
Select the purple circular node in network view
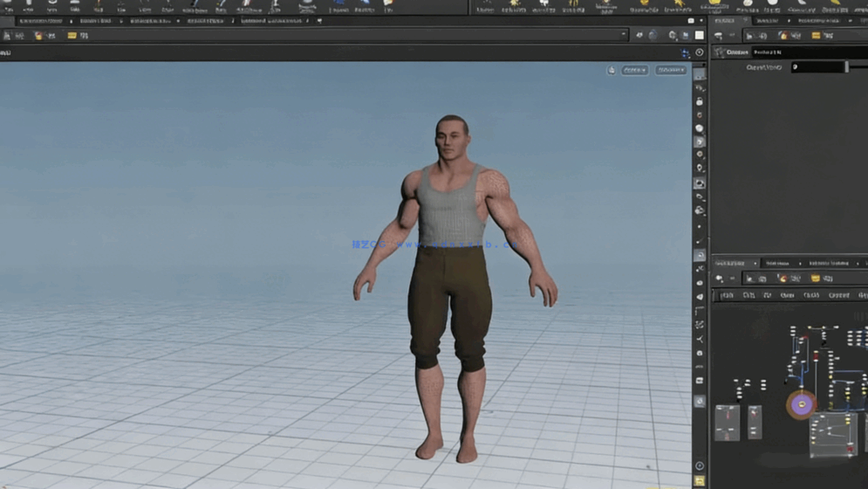click(801, 404)
